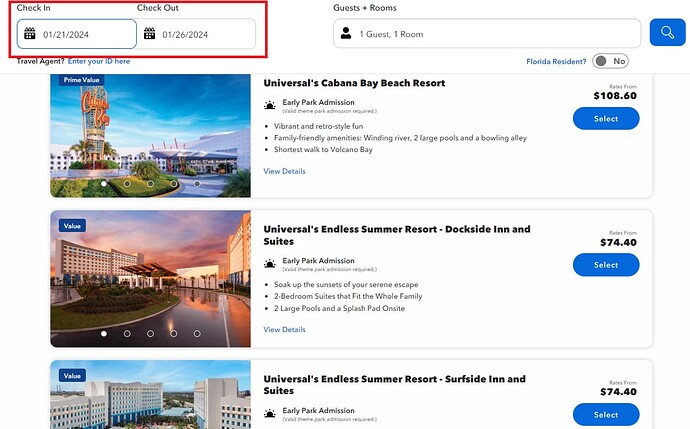690x429 pixels.
Task: Select Cabana Bay Beach Resort at $108.60
Action: (x=606, y=118)
